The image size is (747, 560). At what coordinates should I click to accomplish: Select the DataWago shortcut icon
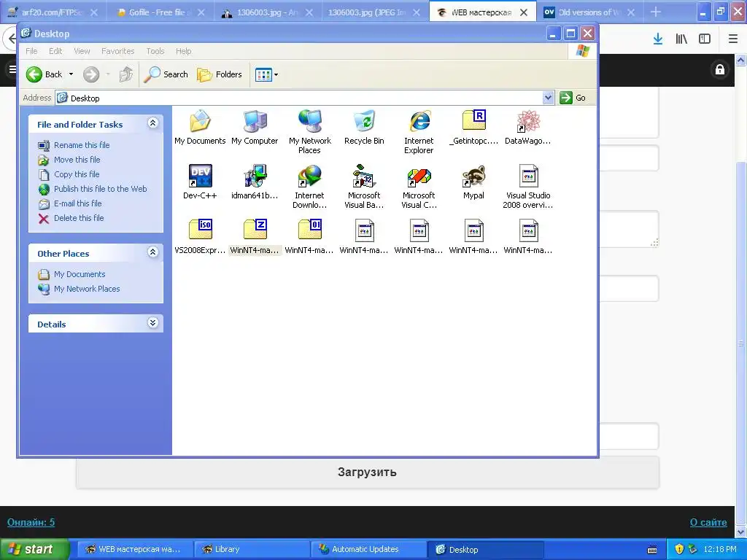[528, 127]
